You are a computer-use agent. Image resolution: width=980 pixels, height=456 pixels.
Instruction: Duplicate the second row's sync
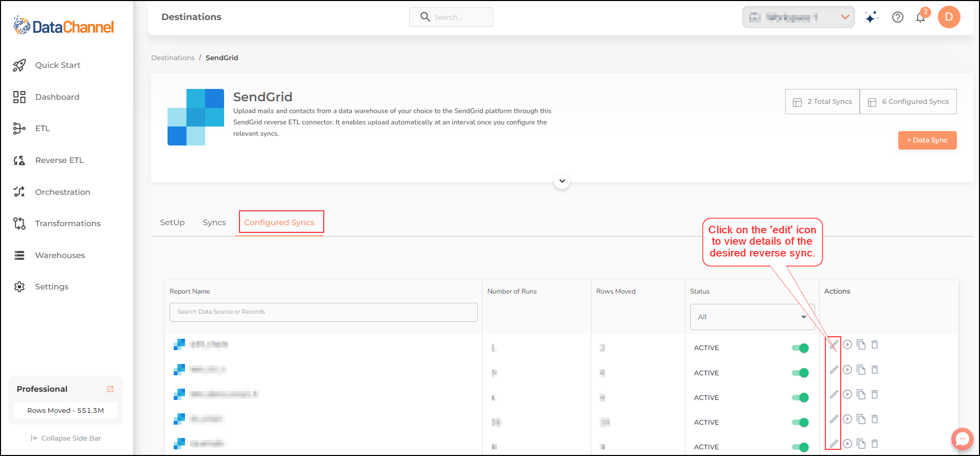(x=861, y=370)
